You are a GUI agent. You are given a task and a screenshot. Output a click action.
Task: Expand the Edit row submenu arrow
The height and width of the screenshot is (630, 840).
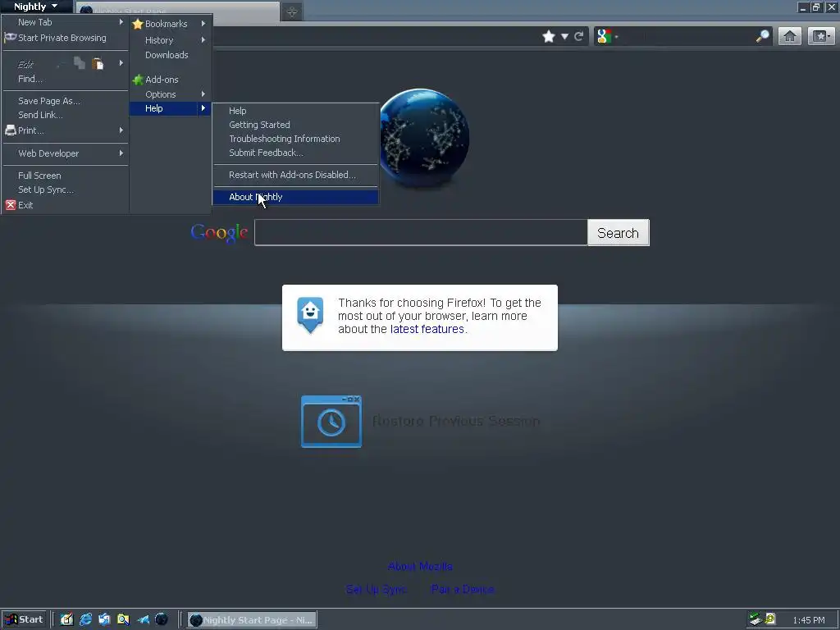[x=121, y=63]
